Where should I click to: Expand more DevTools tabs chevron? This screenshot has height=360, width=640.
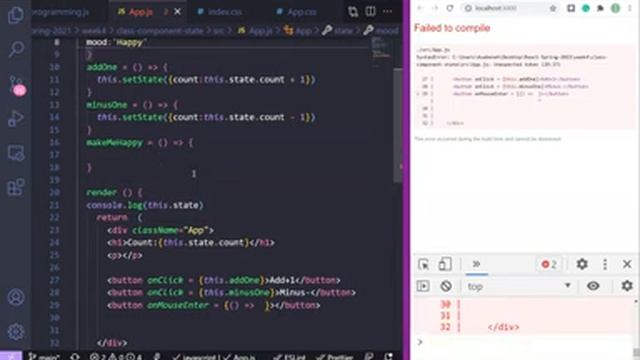476,264
